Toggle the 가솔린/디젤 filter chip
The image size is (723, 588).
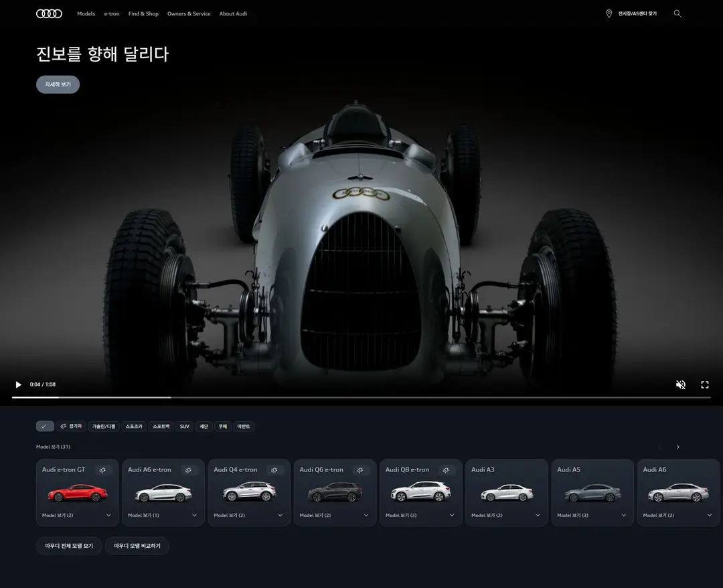tap(104, 427)
